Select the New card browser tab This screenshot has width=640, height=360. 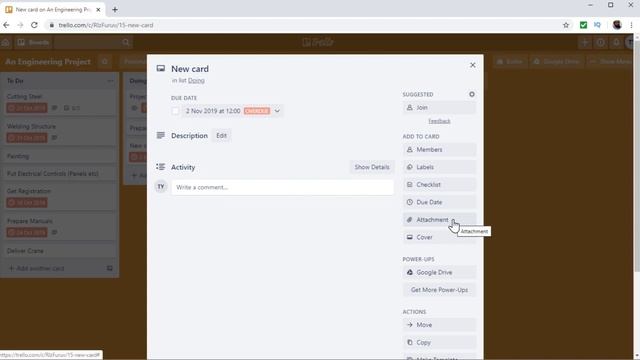(53, 9)
